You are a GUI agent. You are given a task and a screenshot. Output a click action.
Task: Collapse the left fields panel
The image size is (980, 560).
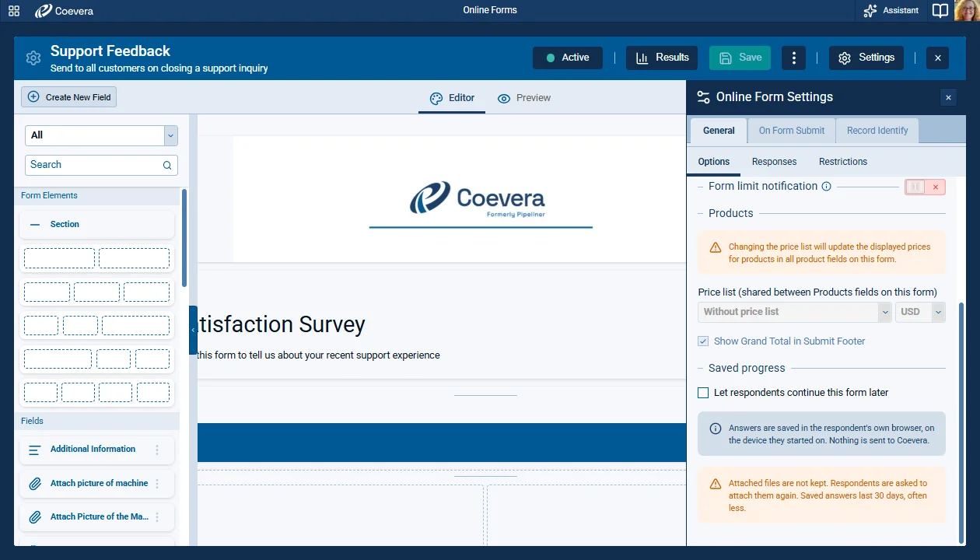193,330
